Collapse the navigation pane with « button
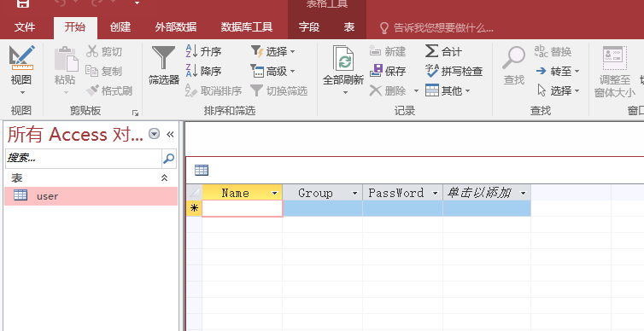 point(170,134)
